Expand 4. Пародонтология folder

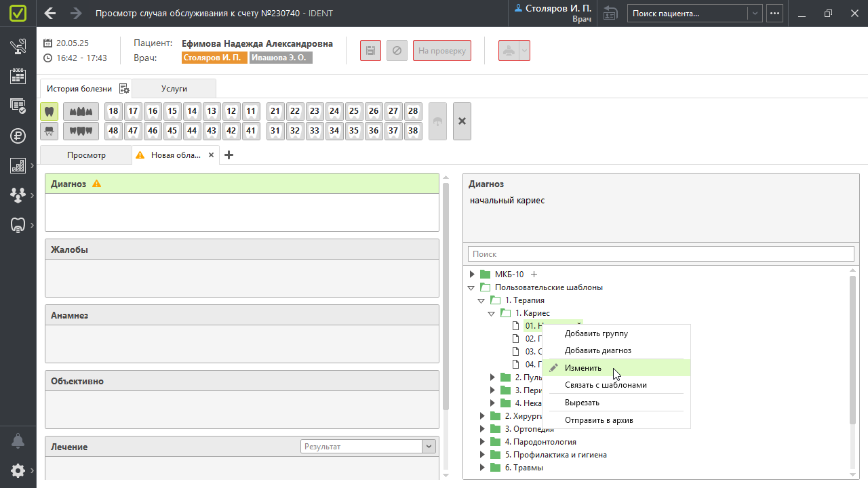482,442
